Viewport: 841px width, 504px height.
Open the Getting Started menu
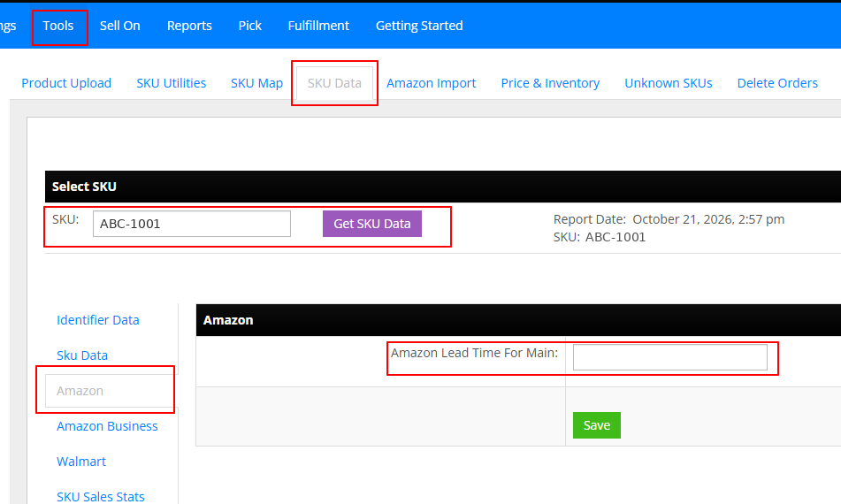[x=419, y=26]
